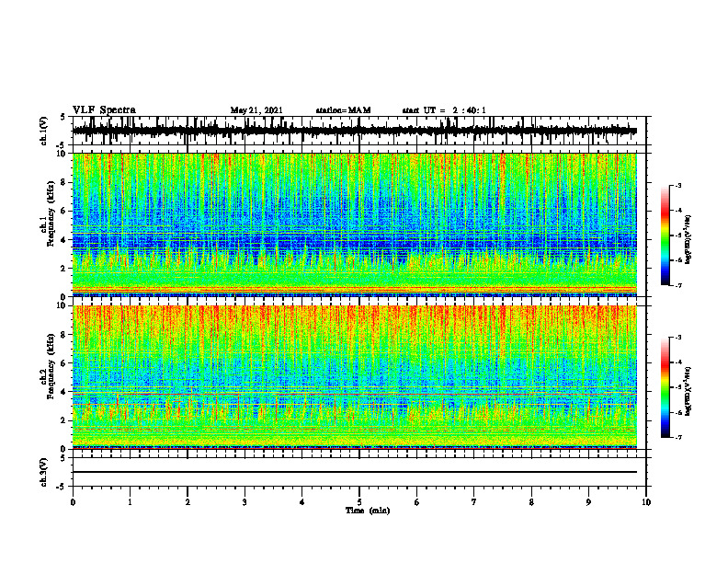Click time axis tick label "4"
The height and width of the screenshot is (563, 728).
pyautogui.click(x=302, y=502)
